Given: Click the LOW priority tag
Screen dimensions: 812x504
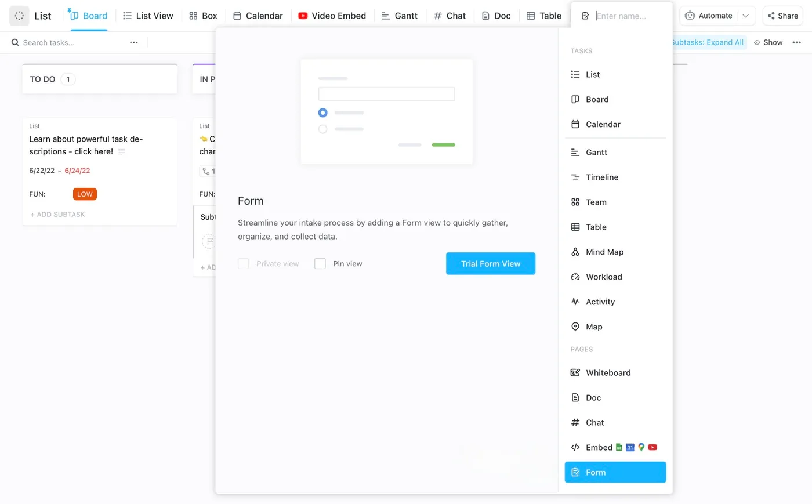Looking at the screenshot, I should tap(85, 194).
